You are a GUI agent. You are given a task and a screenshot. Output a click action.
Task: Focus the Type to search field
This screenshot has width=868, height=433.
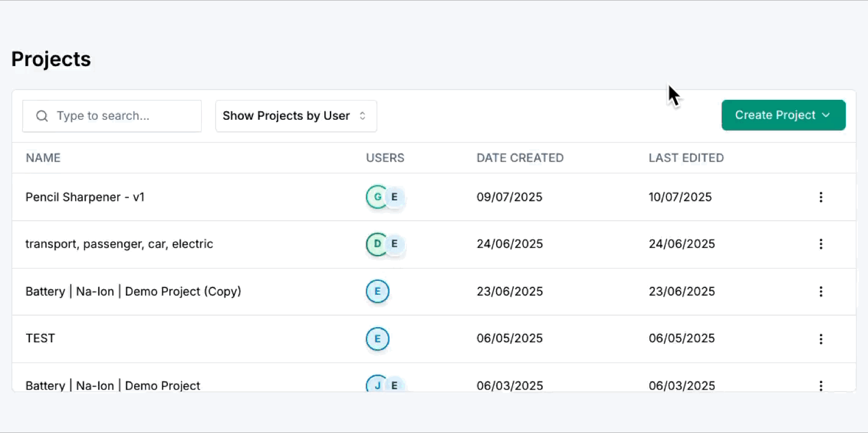click(x=123, y=116)
